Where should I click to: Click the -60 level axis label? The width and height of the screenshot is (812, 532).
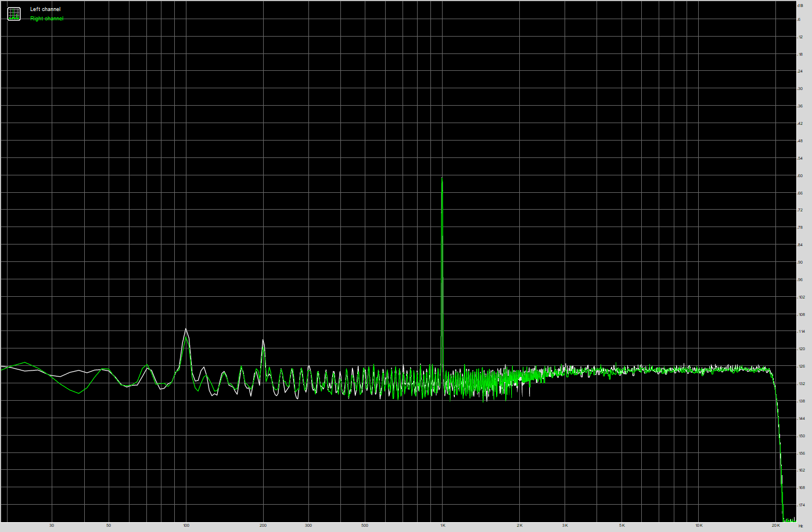click(800, 176)
